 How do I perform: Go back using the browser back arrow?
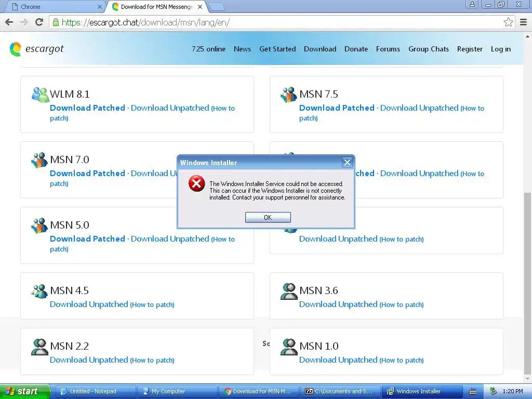9,22
